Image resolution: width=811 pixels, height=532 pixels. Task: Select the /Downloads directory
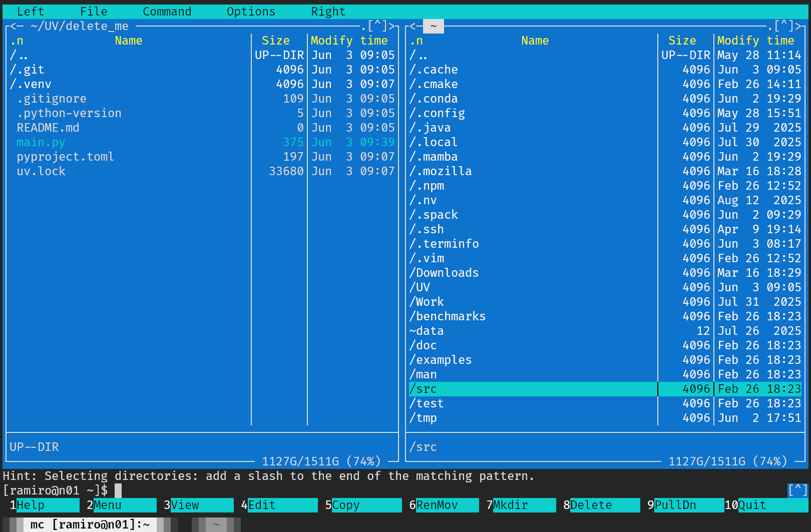(x=605, y=273)
